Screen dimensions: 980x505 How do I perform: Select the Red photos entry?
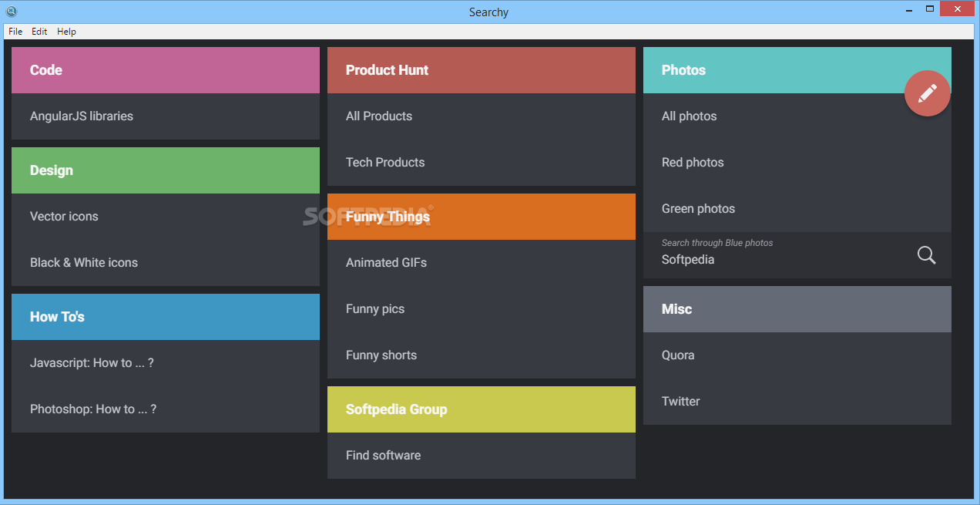tap(693, 163)
